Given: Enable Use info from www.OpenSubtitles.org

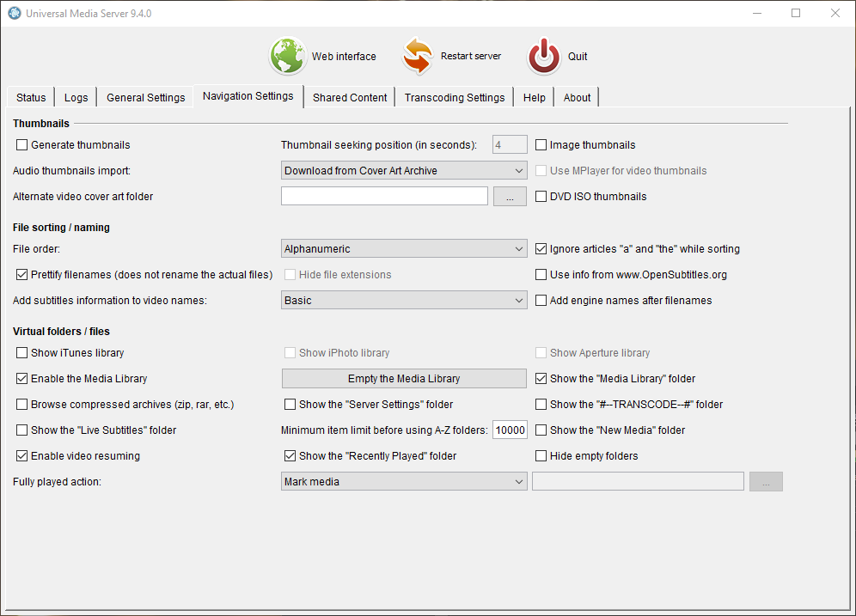Looking at the screenshot, I should (x=541, y=274).
